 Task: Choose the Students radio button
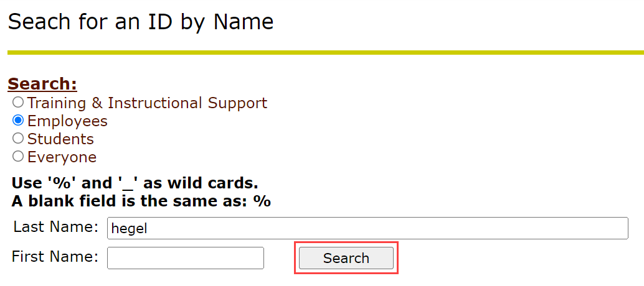pyautogui.click(x=18, y=138)
